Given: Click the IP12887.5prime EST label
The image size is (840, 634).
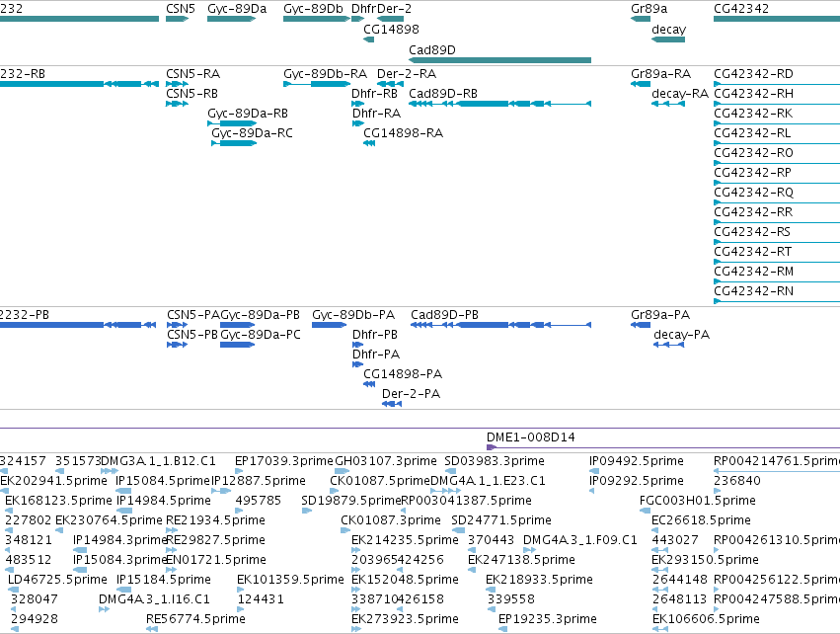Looking at the screenshot, I should (259, 481).
